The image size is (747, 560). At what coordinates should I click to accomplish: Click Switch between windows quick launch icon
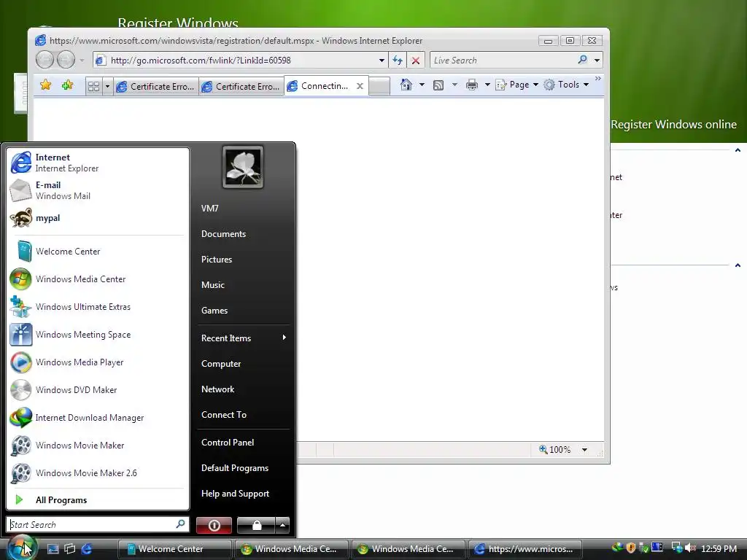[69, 549]
